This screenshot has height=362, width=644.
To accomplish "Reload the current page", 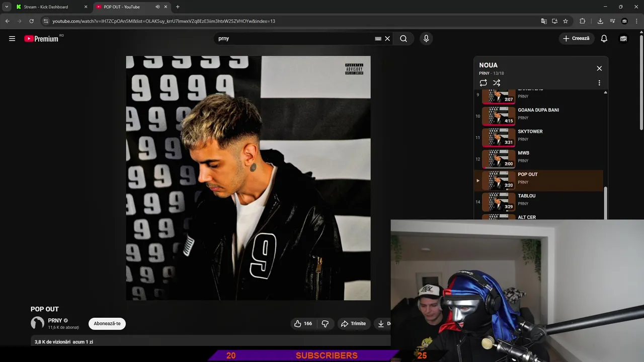I will [x=31, y=21].
